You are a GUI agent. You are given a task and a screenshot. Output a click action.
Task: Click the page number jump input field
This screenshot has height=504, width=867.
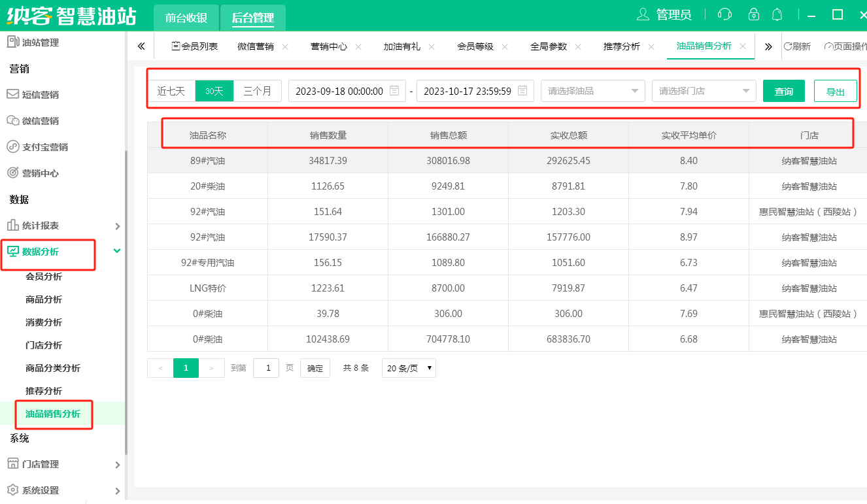point(266,368)
